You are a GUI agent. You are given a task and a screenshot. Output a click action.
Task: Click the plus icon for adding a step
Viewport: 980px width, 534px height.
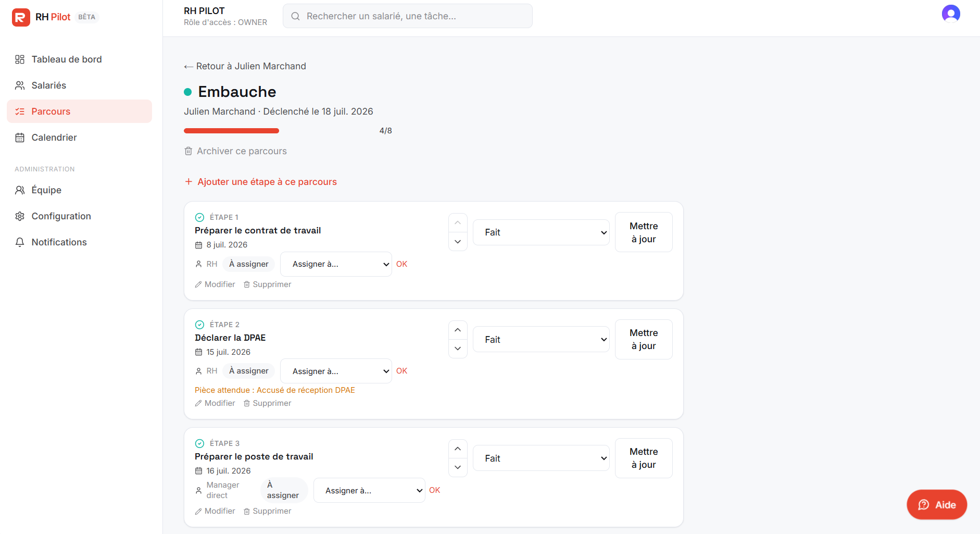(189, 181)
